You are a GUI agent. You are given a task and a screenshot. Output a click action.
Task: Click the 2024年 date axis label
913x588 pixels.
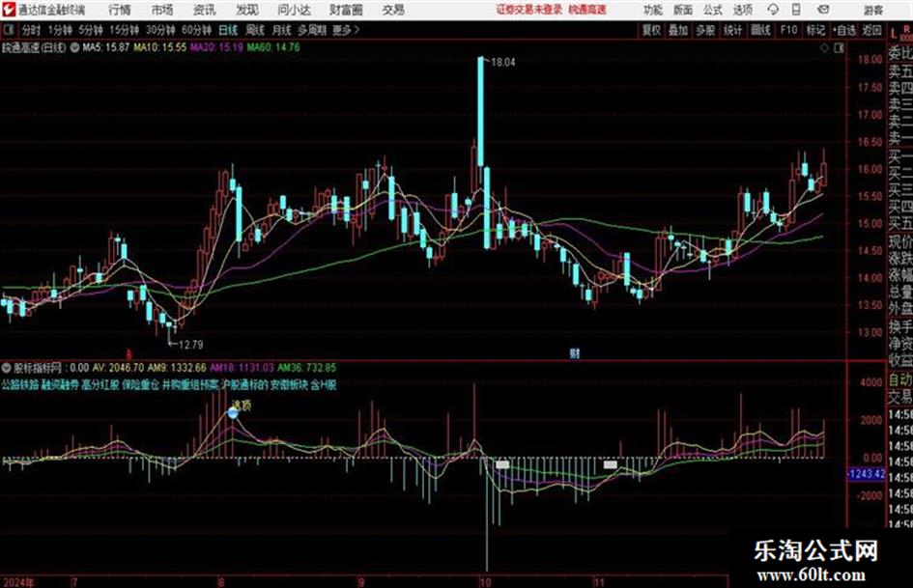tap(18, 582)
